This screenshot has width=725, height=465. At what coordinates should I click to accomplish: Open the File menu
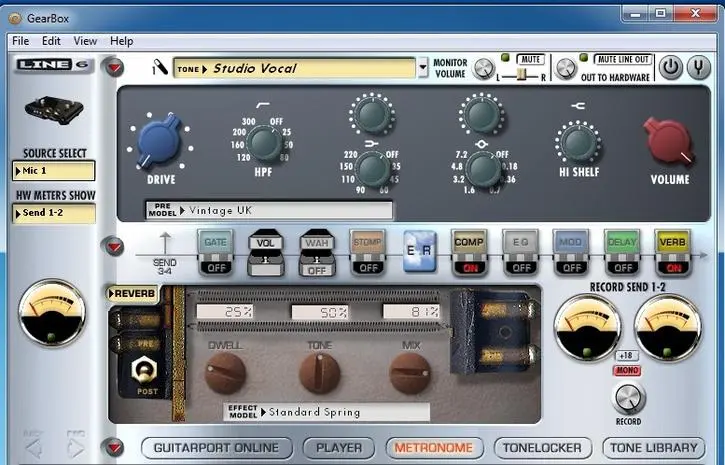click(x=20, y=41)
